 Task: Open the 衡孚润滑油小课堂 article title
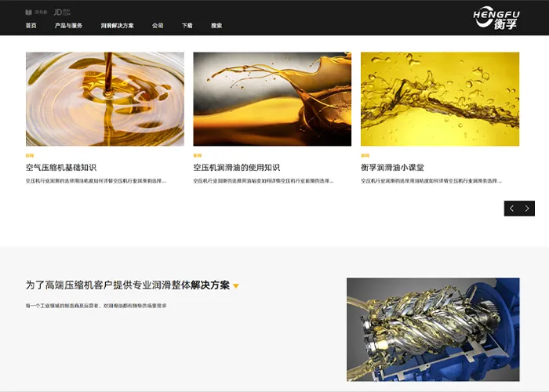(392, 168)
